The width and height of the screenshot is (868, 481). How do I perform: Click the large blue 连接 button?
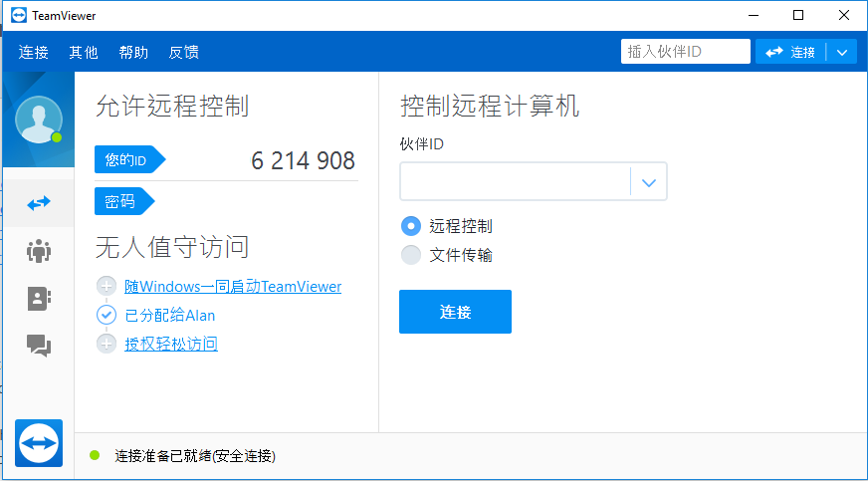pyautogui.click(x=455, y=312)
